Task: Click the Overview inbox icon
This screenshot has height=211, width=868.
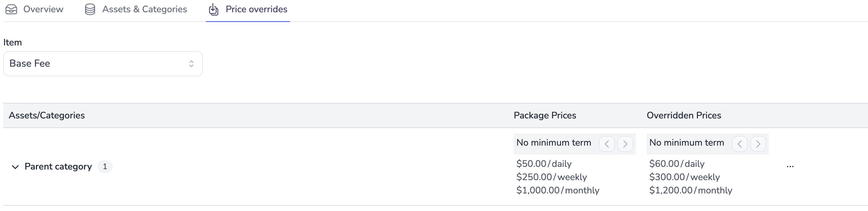Action: (11, 9)
